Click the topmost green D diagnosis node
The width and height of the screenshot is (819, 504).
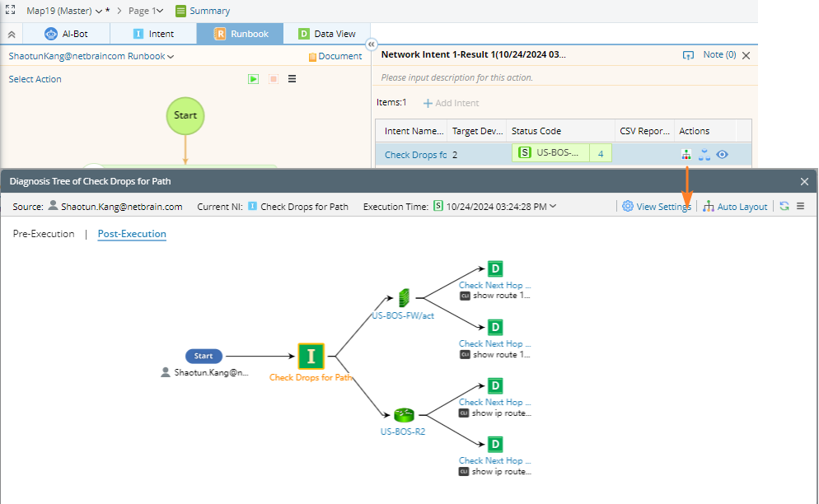pos(494,269)
